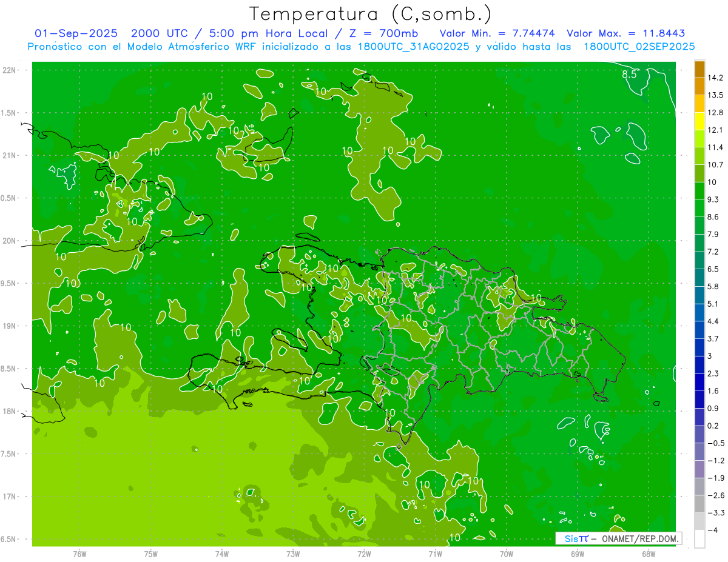Click the '72W' longitude axis label
The image size is (728, 562).
364,554
